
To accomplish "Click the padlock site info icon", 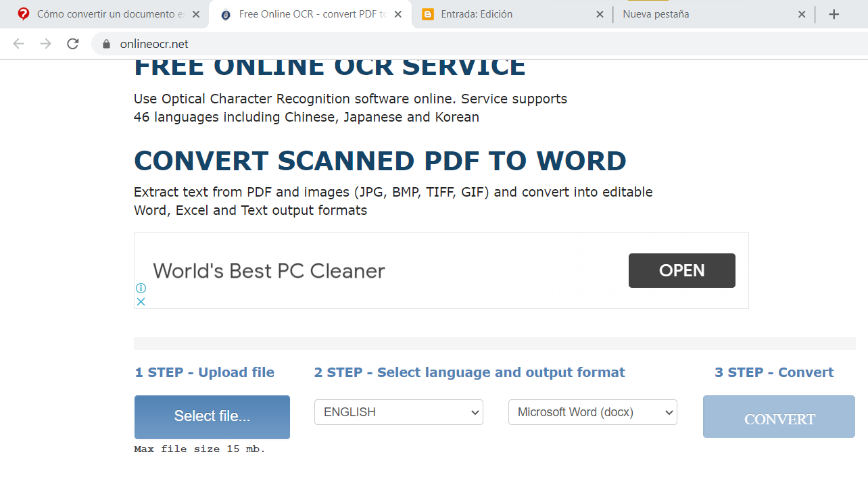I will 105,44.
